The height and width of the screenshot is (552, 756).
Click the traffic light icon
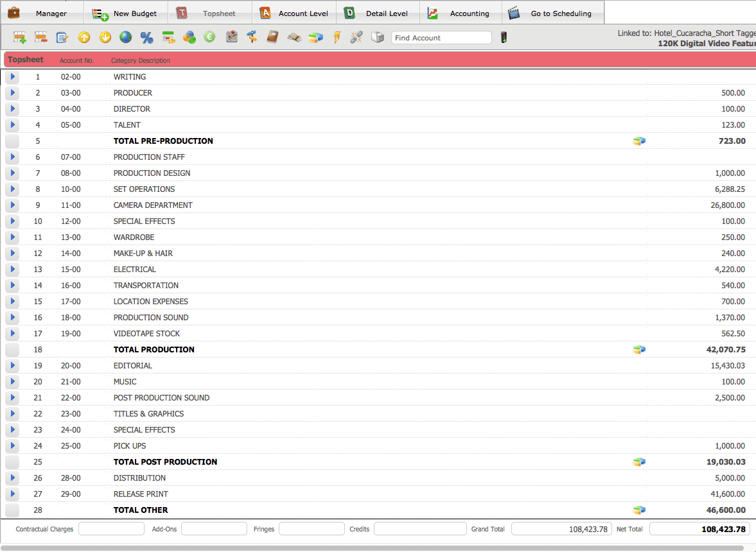click(x=504, y=37)
